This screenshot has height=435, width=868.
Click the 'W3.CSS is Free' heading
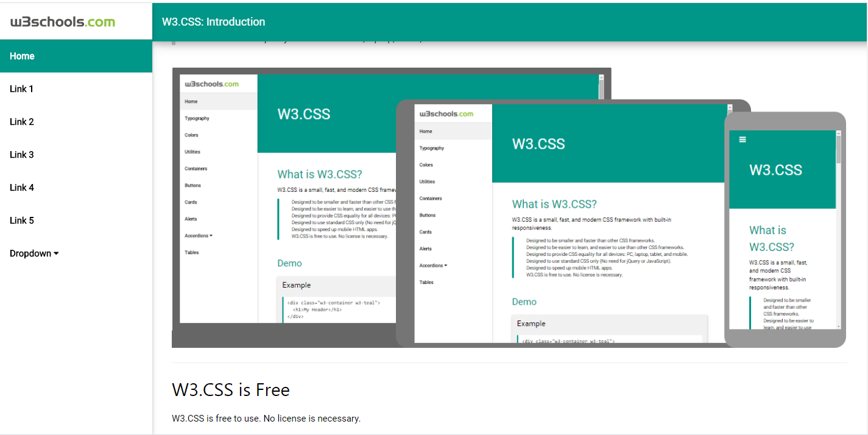tap(231, 390)
